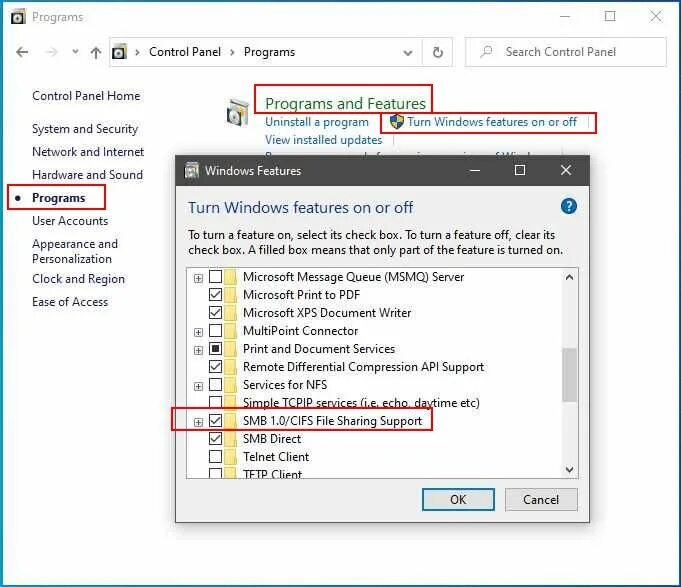
Task: Click Uninstall a program link
Action: [x=317, y=122]
